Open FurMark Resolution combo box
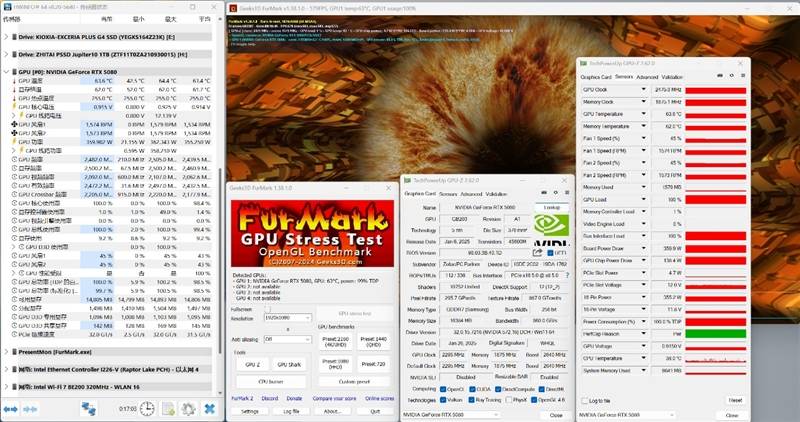Image resolution: width=800 pixels, height=422 pixels. [x=287, y=318]
